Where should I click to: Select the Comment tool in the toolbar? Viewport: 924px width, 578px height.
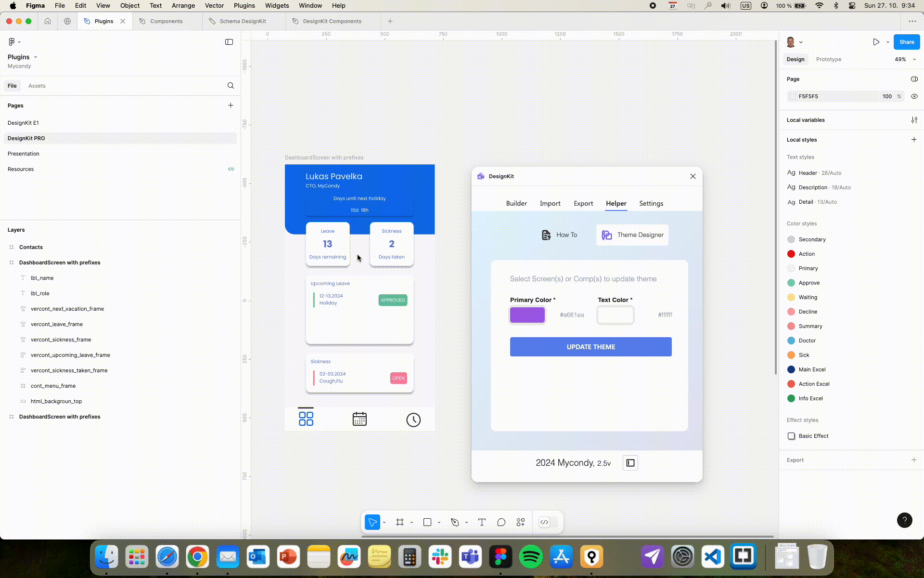pos(501,522)
